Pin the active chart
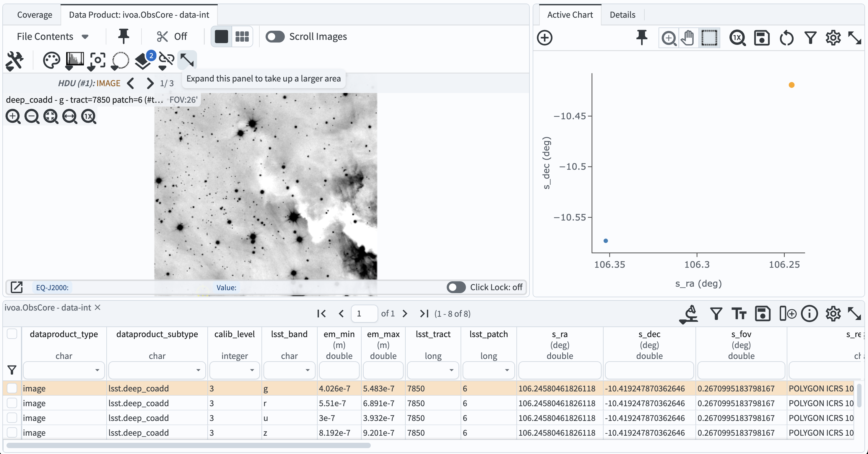868x454 pixels. [x=642, y=38]
